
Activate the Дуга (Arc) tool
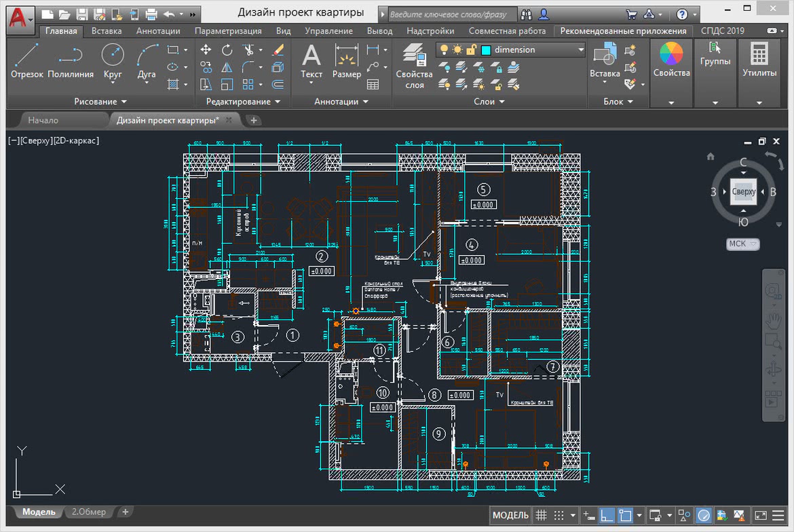[147, 60]
